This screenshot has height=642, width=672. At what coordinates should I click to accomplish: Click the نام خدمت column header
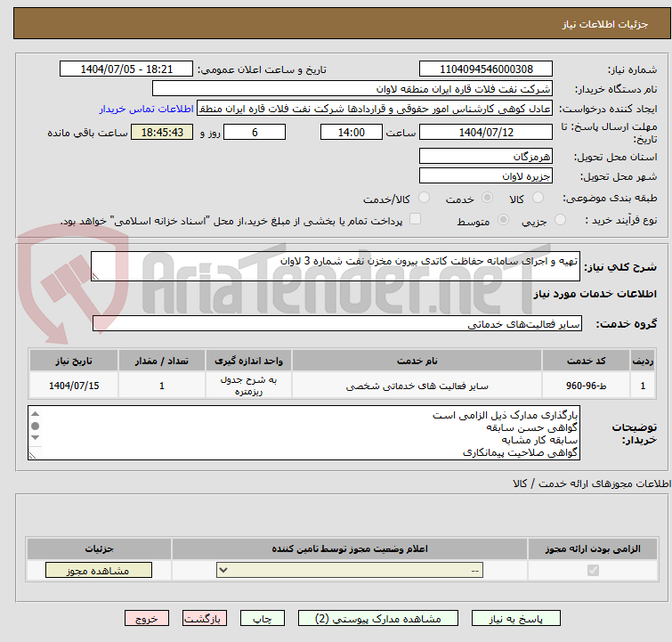click(x=417, y=361)
